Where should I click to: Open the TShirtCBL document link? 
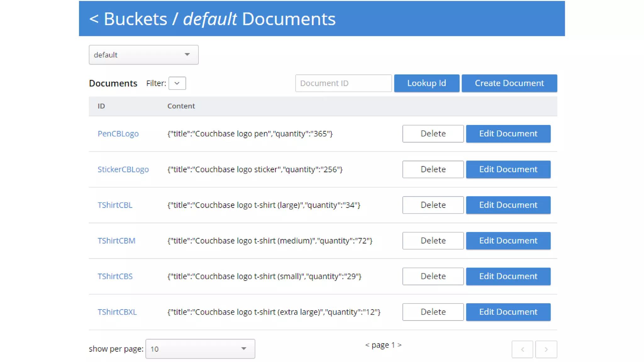tap(115, 205)
